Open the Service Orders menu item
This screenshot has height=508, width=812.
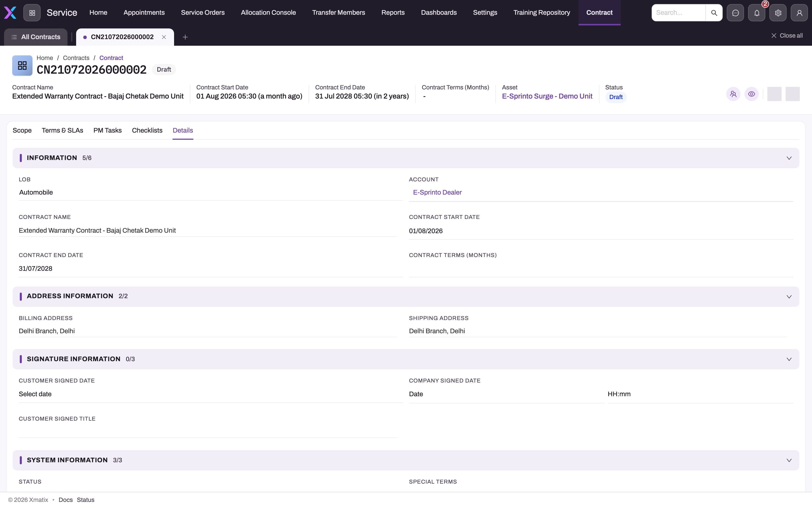203,12
